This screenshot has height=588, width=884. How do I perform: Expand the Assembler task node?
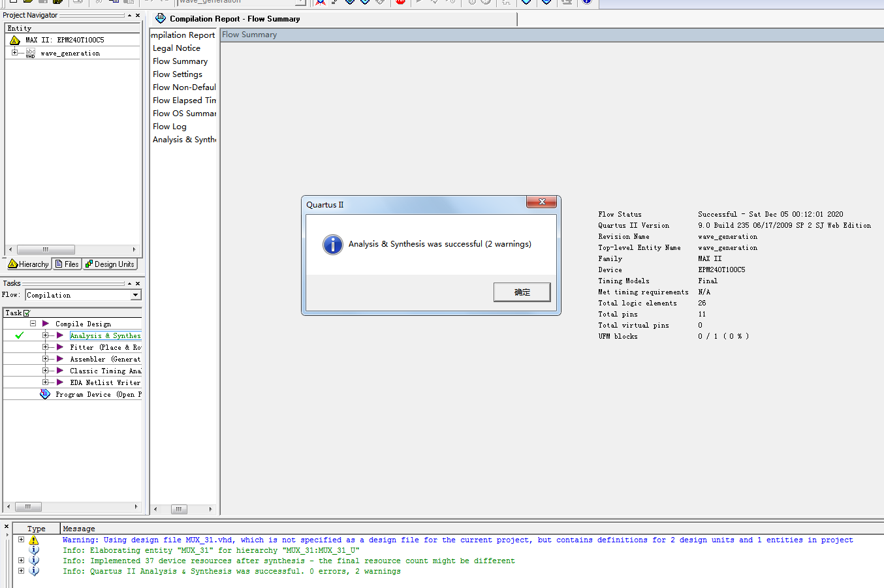click(x=45, y=359)
